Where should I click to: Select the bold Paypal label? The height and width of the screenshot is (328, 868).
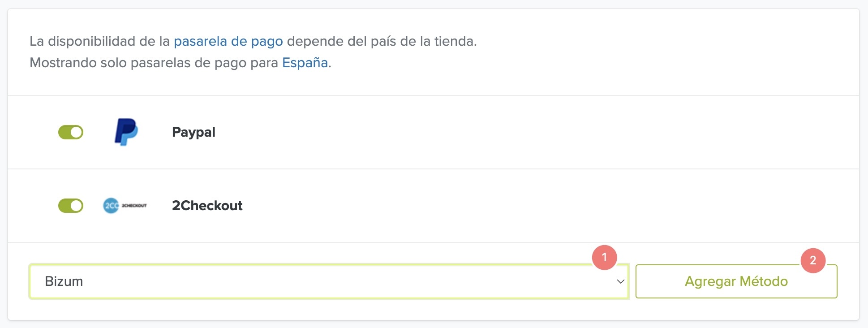point(193,132)
